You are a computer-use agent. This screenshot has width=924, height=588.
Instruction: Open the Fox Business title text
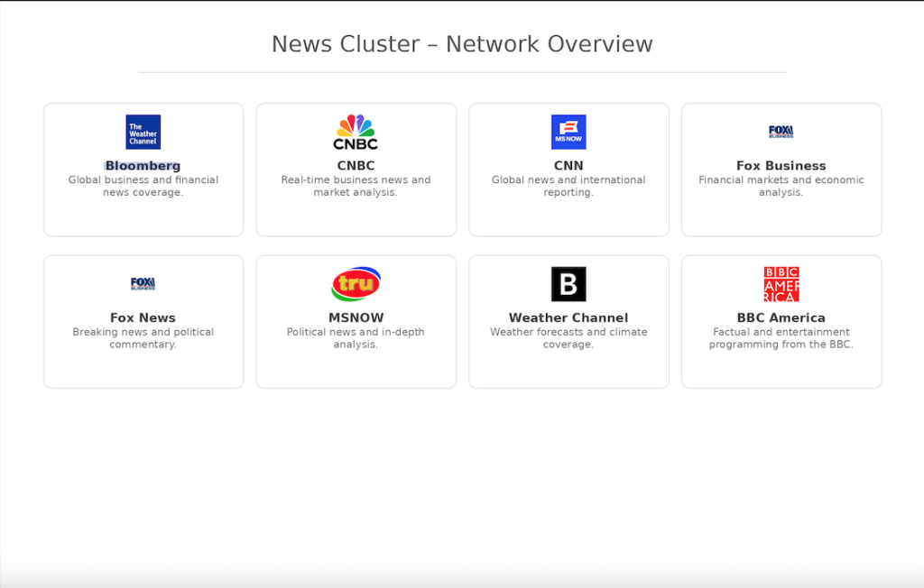781,166
